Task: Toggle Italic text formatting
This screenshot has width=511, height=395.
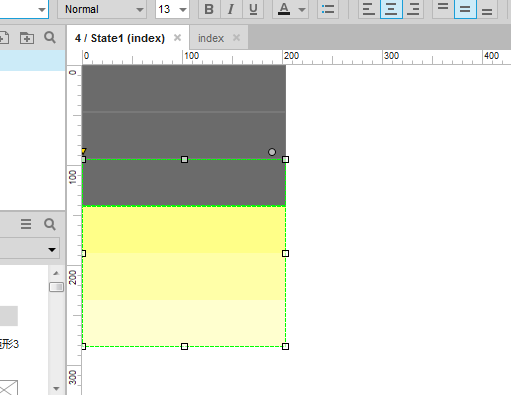Action: 231,9
